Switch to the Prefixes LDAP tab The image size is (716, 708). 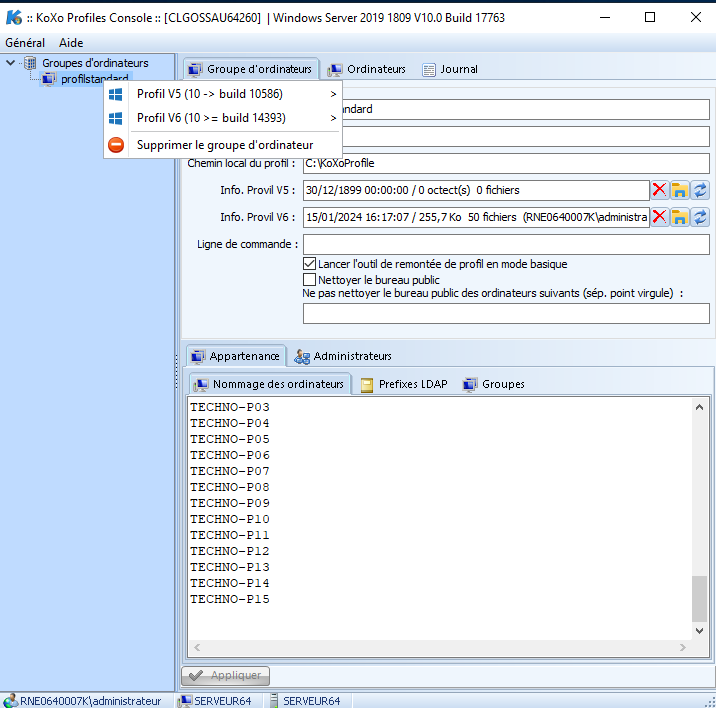(405, 384)
